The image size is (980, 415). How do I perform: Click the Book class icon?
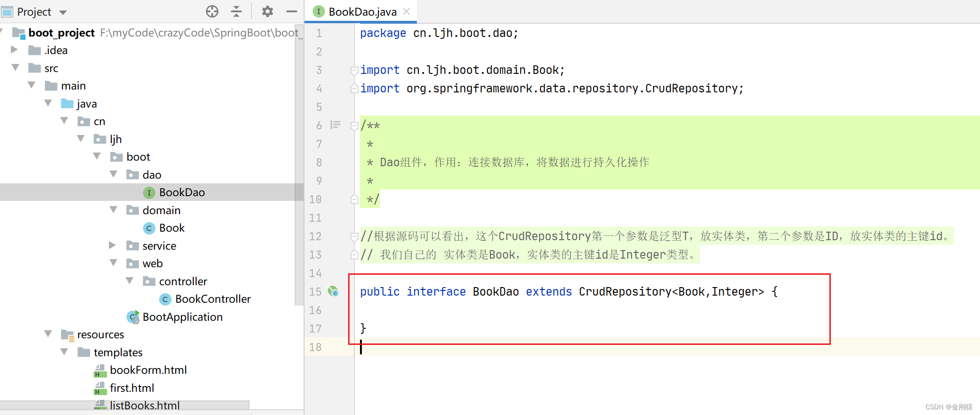click(149, 228)
